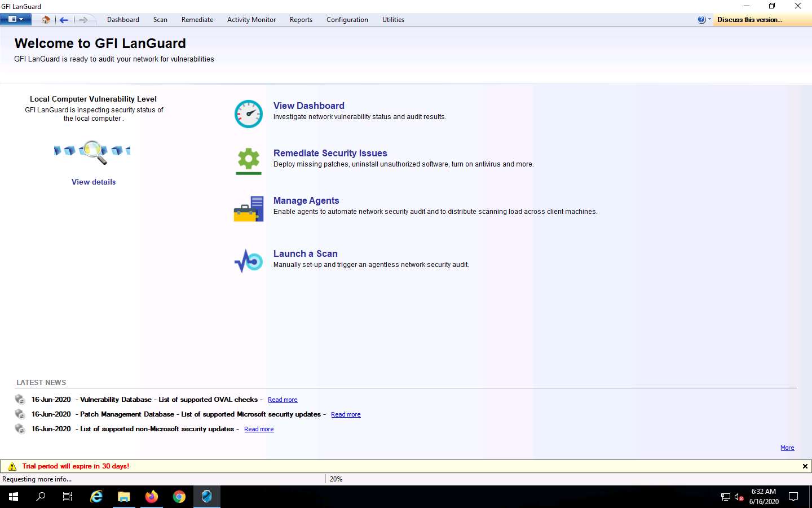Launch Firefox from the taskbar

tap(152, 497)
